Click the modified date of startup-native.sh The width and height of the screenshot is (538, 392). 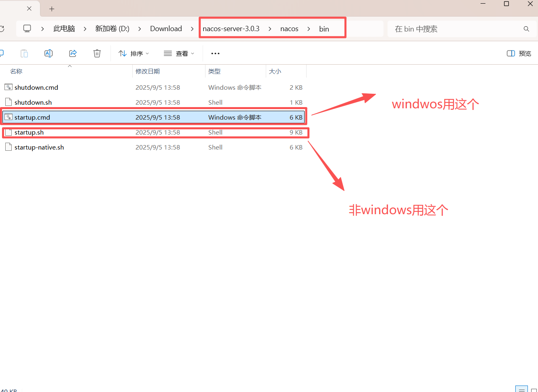click(x=158, y=147)
